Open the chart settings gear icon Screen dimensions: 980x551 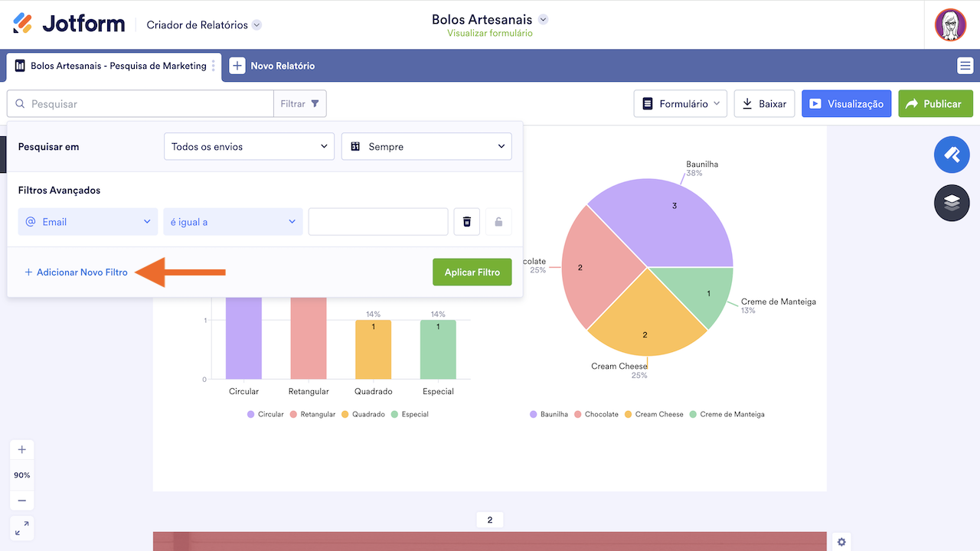(841, 541)
